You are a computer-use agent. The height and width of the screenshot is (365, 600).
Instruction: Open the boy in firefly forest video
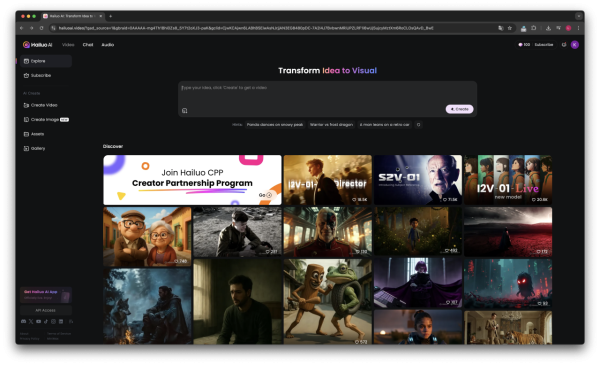[418, 231]
